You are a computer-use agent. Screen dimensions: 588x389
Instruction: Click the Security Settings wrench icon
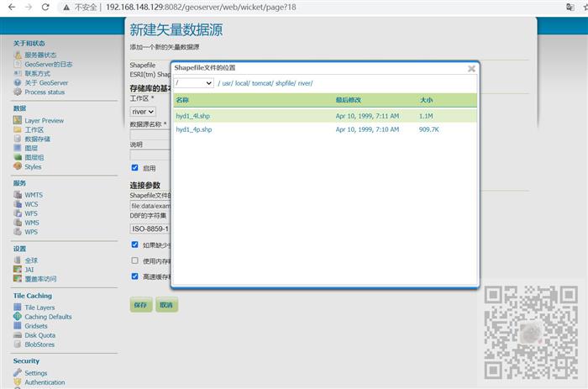[18, 373]
